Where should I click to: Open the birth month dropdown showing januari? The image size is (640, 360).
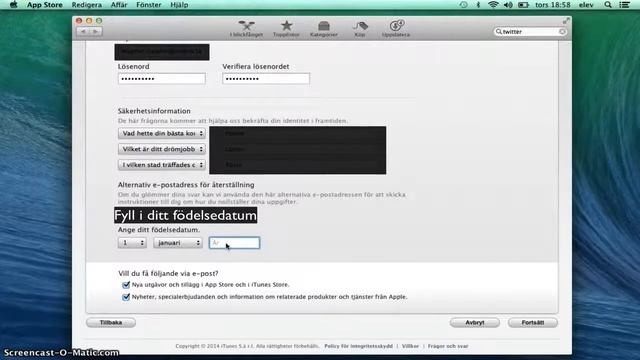[x=178, y=243]
